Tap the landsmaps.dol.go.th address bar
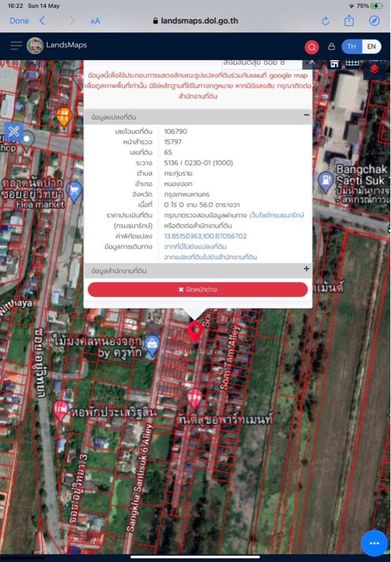 (195, 21)
